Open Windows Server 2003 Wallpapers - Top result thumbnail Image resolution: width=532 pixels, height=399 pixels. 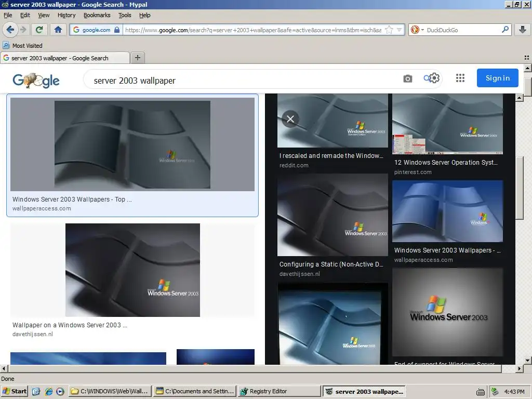132,144
